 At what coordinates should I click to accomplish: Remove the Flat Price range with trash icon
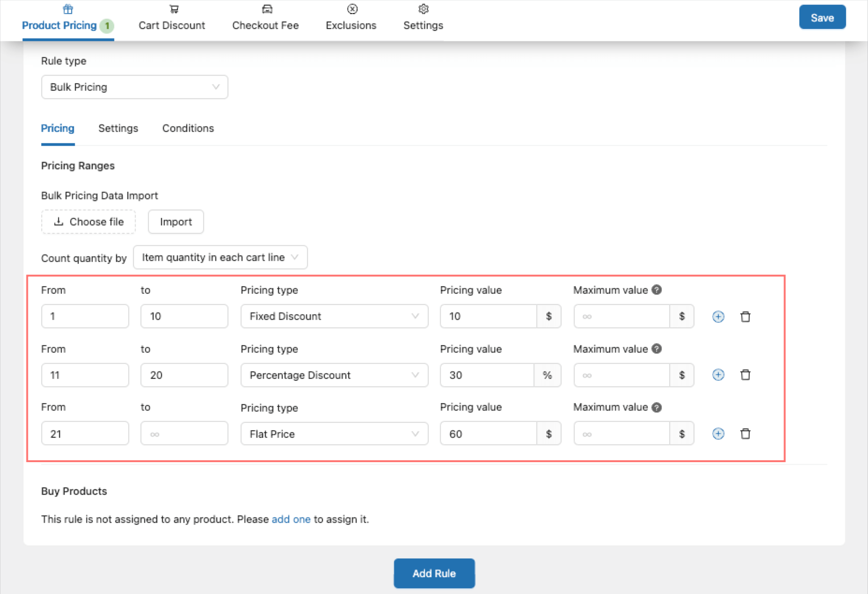[x=745, y=434]
